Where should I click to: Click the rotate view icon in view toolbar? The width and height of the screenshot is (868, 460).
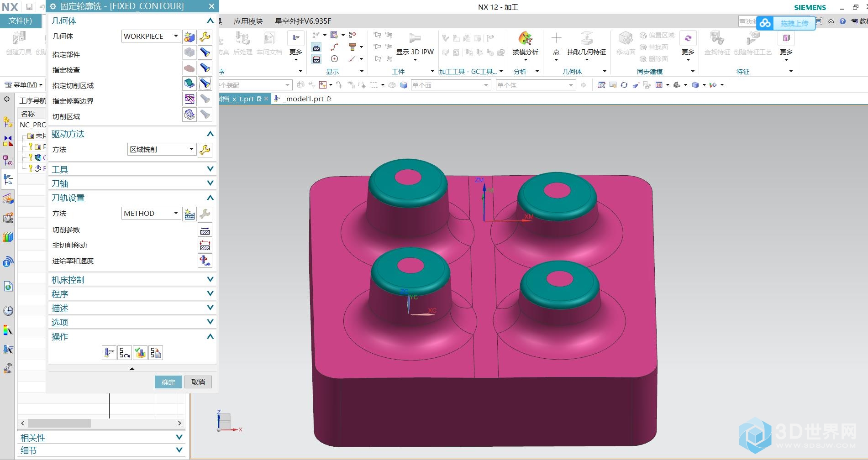click(x=624, y=85)
